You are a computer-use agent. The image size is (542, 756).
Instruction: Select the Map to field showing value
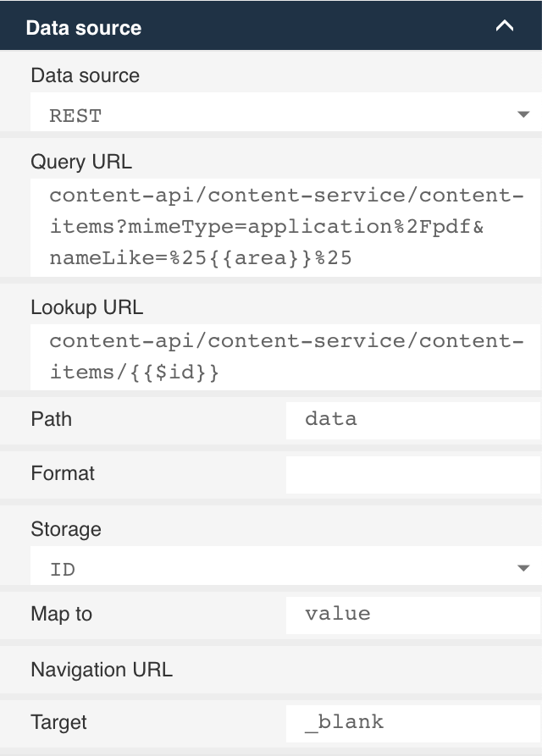click(412, 615)
